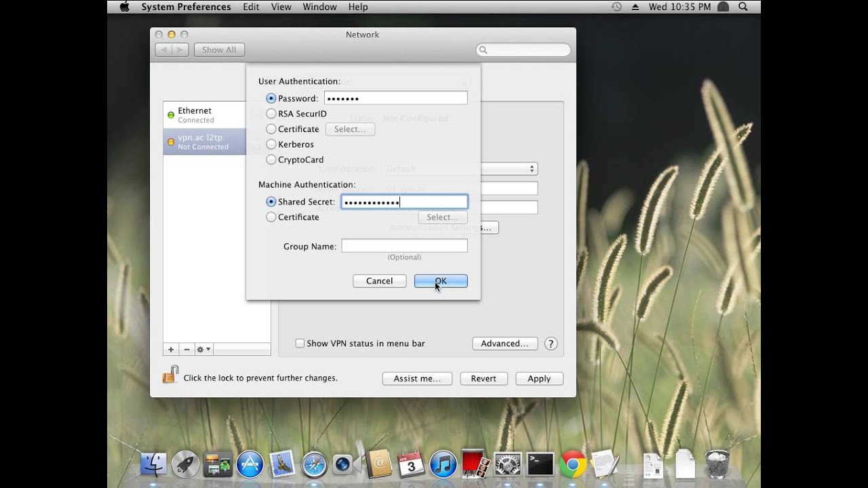Click Select... next to machine Certificate

443,217
